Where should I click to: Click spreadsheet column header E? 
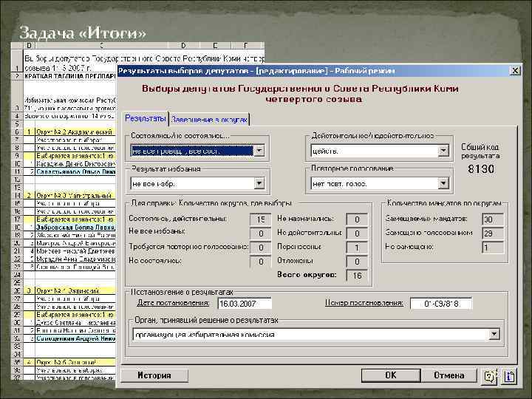coord(215,46)
